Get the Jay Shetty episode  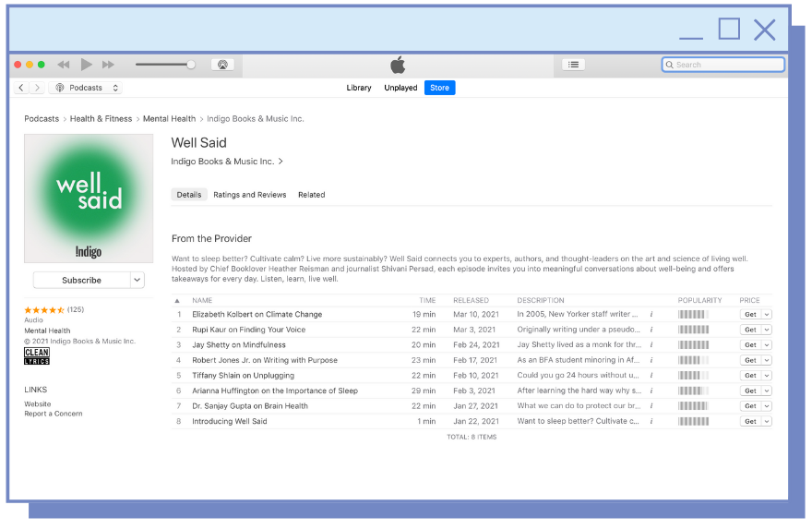[750, 345]
